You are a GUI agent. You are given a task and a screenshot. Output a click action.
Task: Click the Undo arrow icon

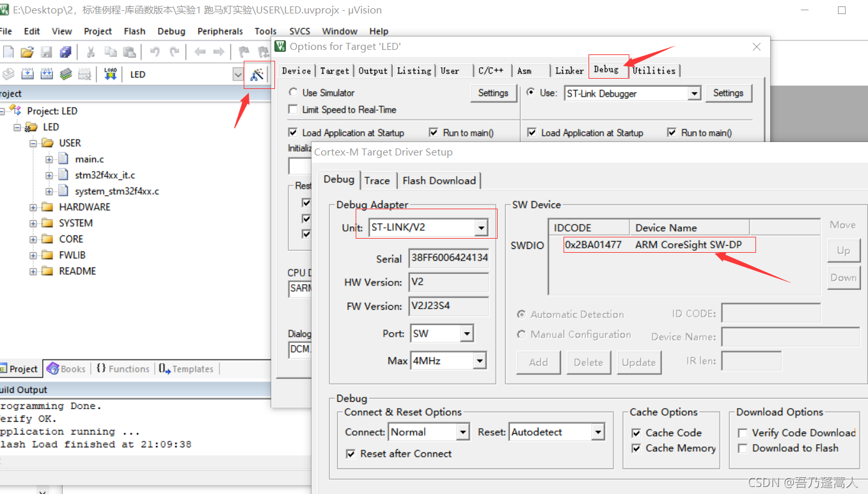coord(154,52)
